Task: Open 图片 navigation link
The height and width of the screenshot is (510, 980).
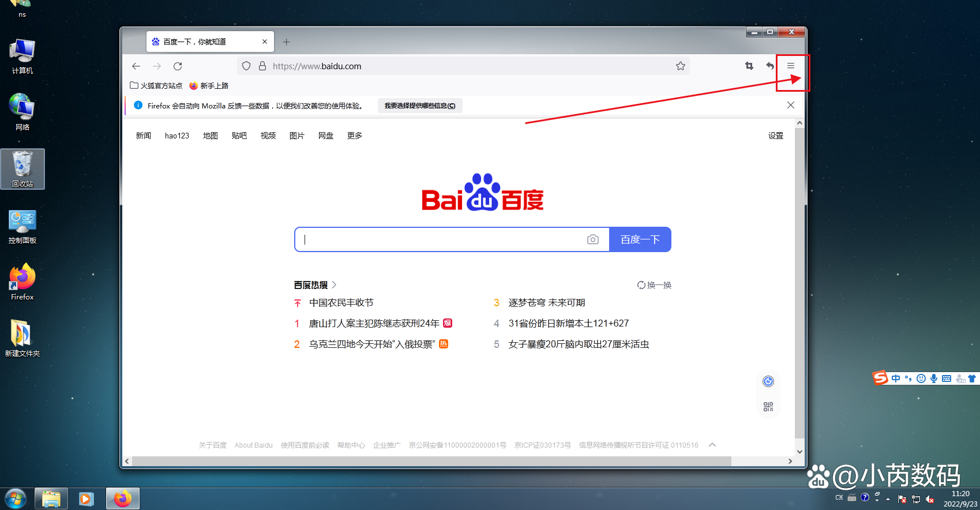Action: point(297,136)
